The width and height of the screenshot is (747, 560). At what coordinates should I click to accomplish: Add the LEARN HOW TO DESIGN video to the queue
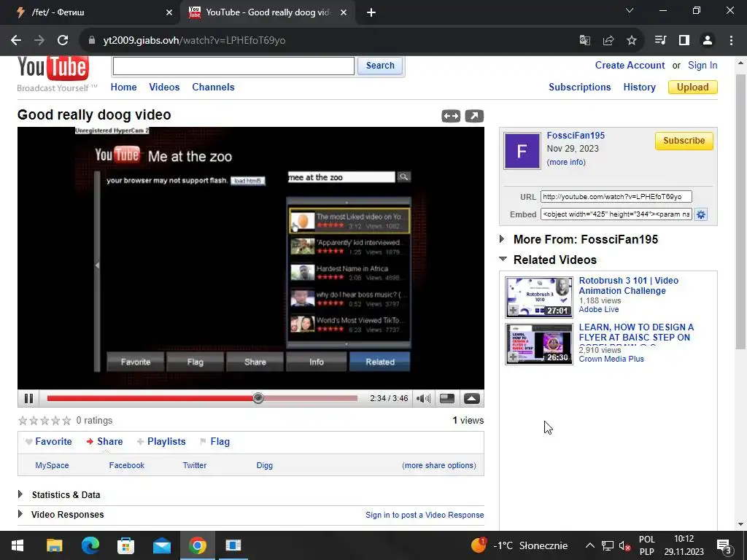[x=513, y=357]
